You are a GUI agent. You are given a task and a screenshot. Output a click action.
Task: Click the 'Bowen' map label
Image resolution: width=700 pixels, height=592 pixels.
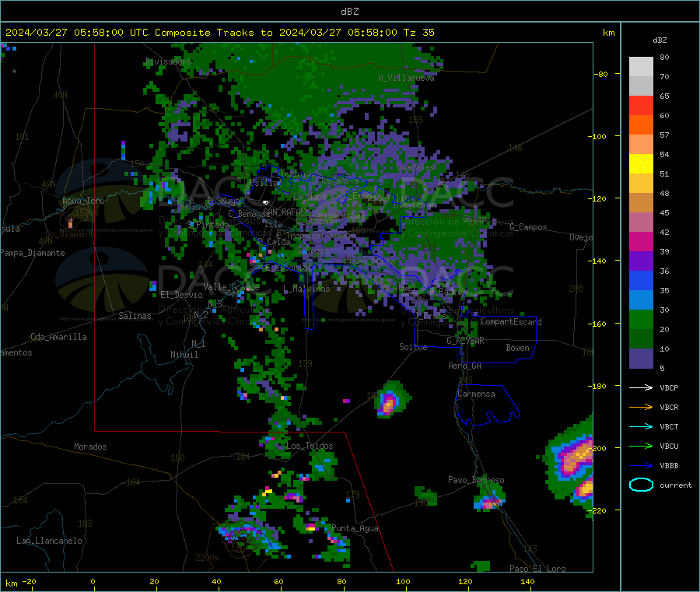coord(517,348)
